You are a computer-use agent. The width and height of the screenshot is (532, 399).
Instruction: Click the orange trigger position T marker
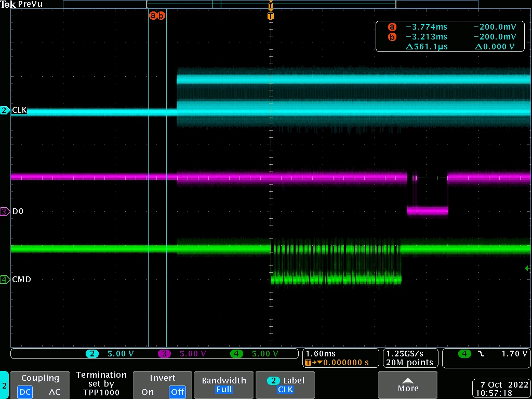coord(270,16)
